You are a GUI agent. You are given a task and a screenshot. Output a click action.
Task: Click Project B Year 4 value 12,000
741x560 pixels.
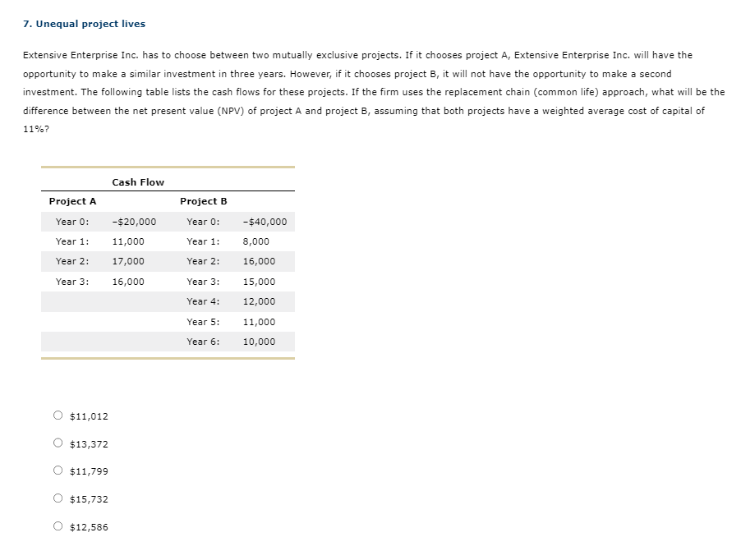click(259, 301)
